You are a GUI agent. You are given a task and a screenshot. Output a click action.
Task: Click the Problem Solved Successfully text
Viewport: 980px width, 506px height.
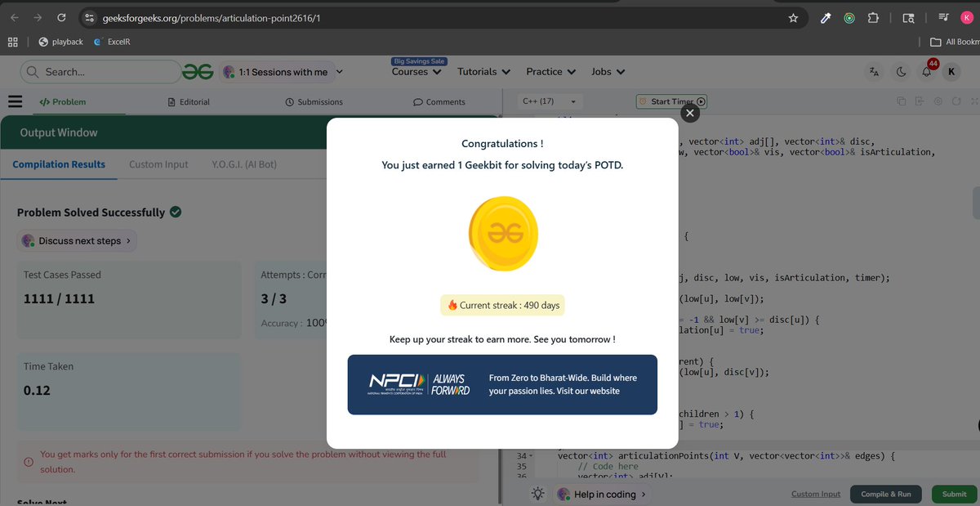coord(91,213)
